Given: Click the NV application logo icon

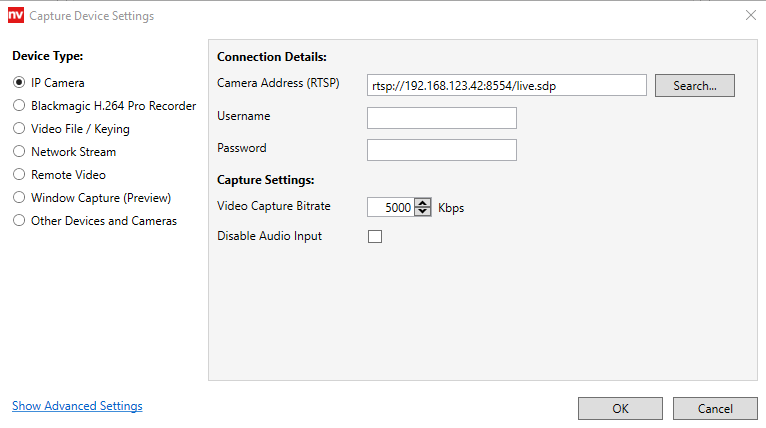Looking at the screenshot, I should [x=15, y=15].
